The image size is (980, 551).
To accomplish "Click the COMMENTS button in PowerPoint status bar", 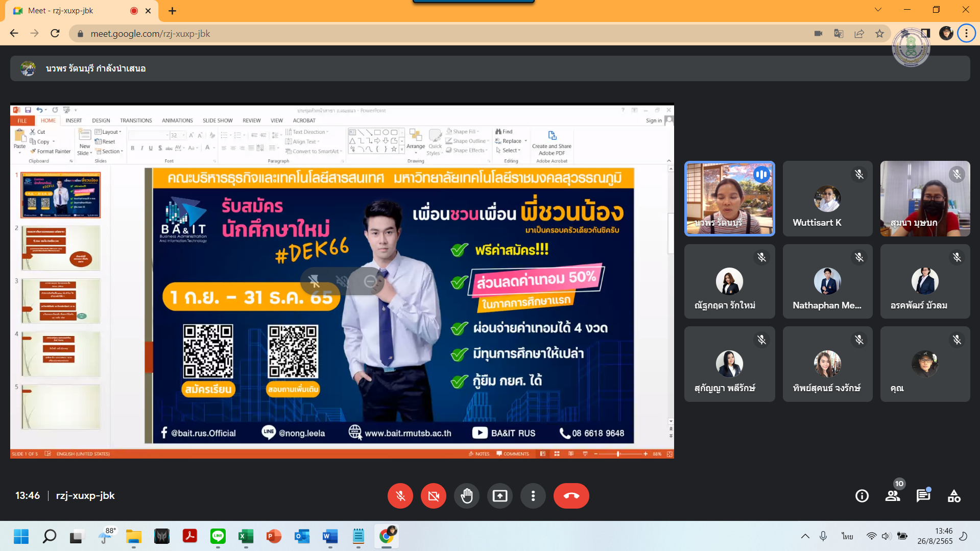I will tap(513, 454).
